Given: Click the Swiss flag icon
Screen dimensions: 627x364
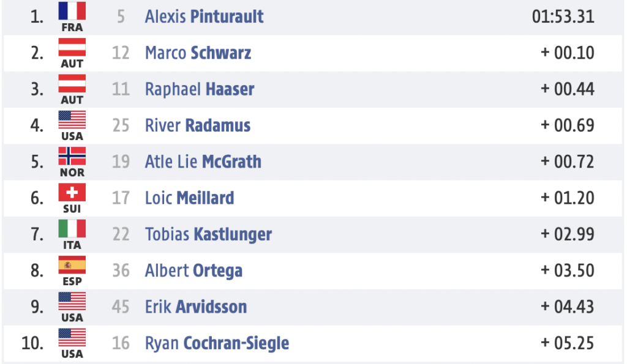Looking at the screenshot, I should (72, 193).
